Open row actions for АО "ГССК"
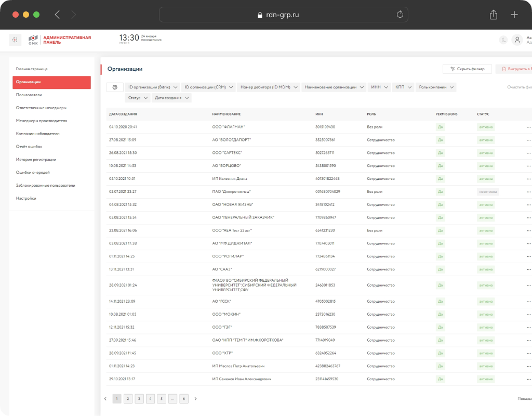This screenshot has width=532, height=416. (528, 302)
